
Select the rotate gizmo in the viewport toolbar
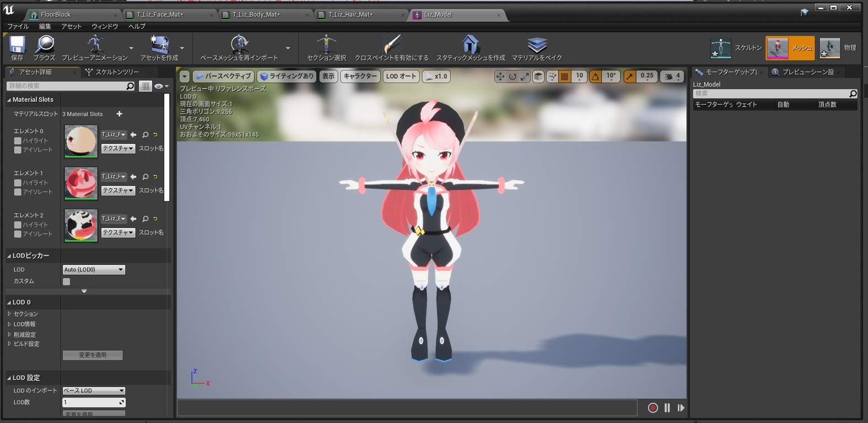[x=513, y=77]
